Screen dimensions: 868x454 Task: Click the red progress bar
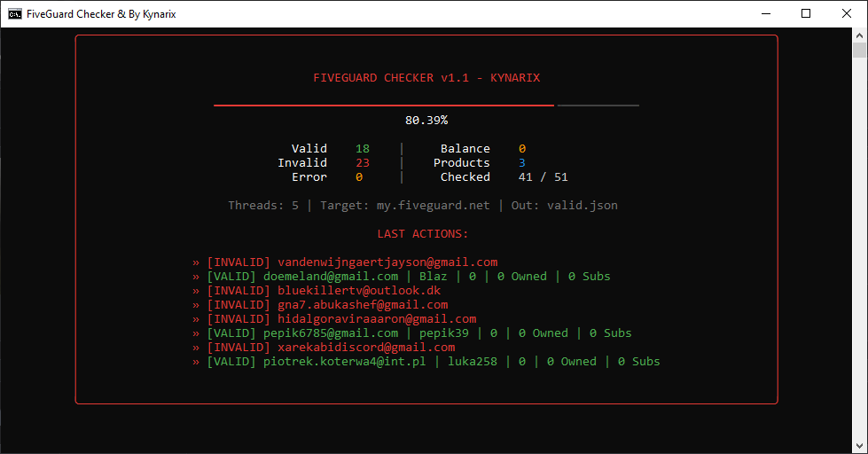click(384, 106)
